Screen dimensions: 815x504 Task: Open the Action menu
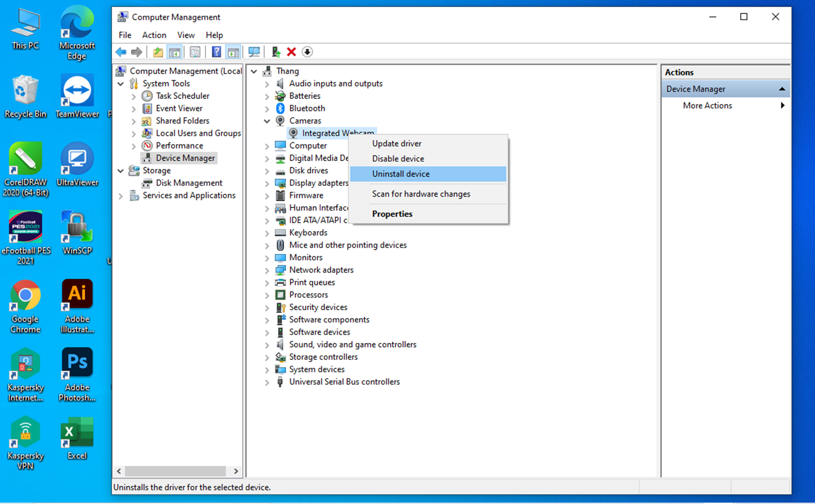point(154,35)
